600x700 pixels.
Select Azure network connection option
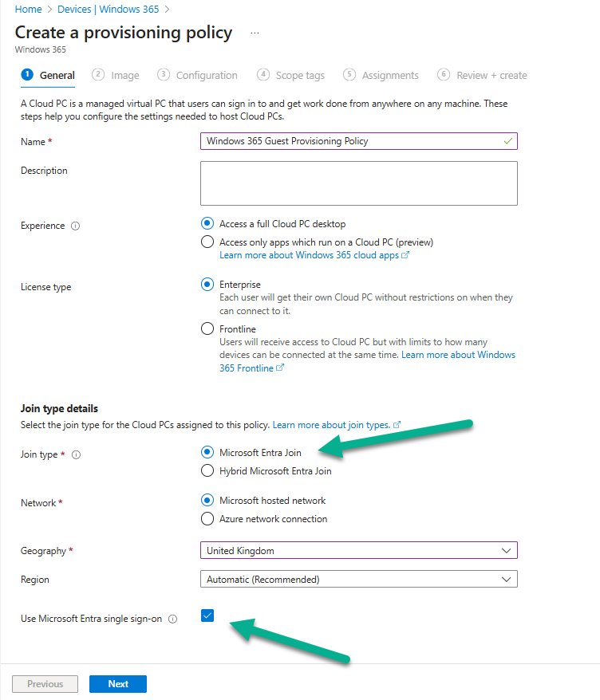207,519
